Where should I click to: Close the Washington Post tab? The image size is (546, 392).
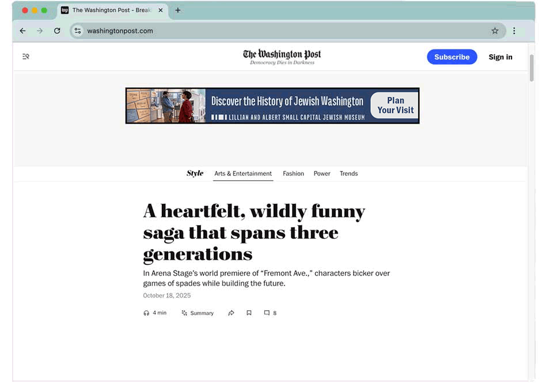[x=161, y=10]
